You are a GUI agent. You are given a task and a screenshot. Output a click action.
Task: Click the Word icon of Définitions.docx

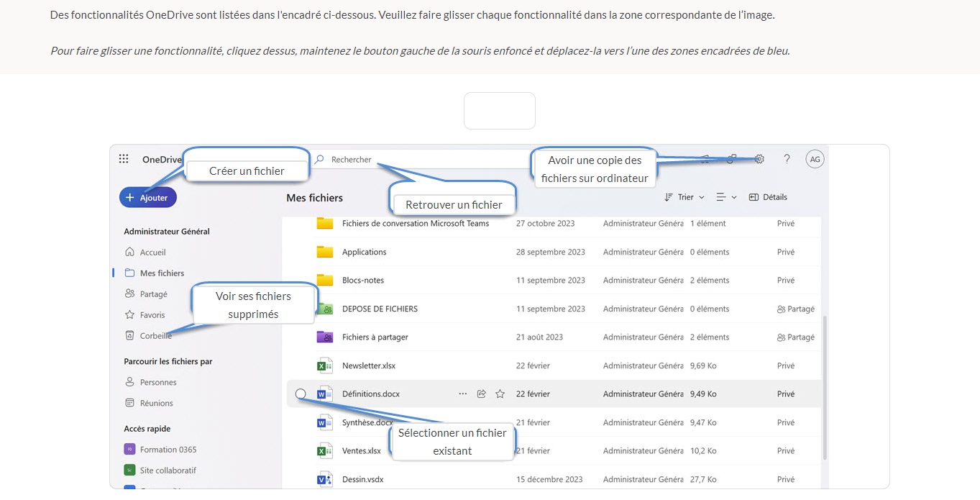pos(325,394)
